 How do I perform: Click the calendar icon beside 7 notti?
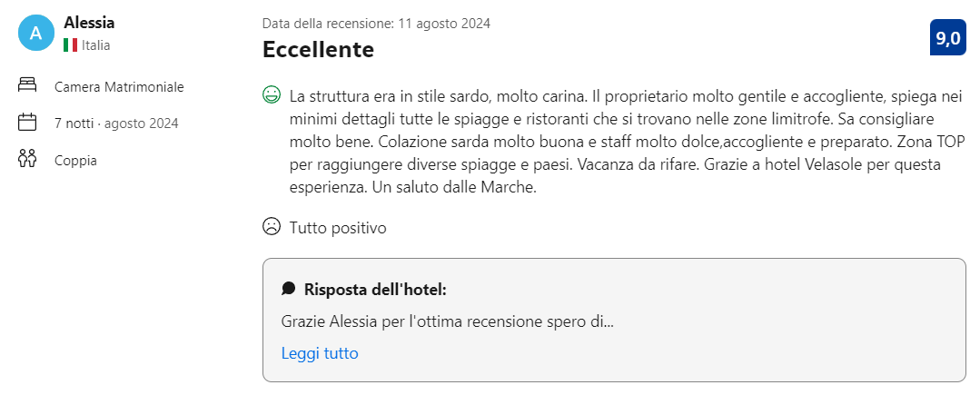[x=27, y=123]
